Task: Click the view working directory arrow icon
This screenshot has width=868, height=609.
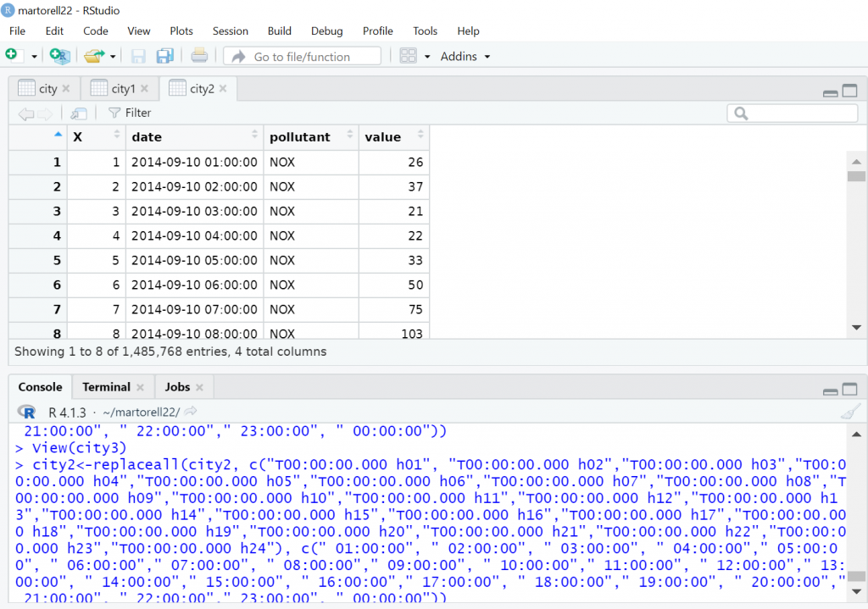Action: coord(191,411)
